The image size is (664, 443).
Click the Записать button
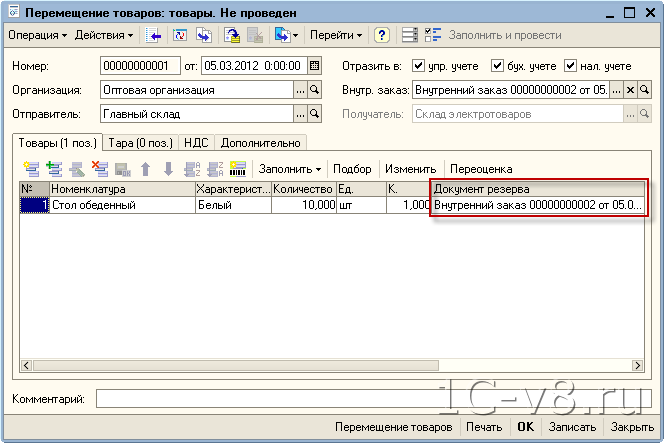(573, 427)
